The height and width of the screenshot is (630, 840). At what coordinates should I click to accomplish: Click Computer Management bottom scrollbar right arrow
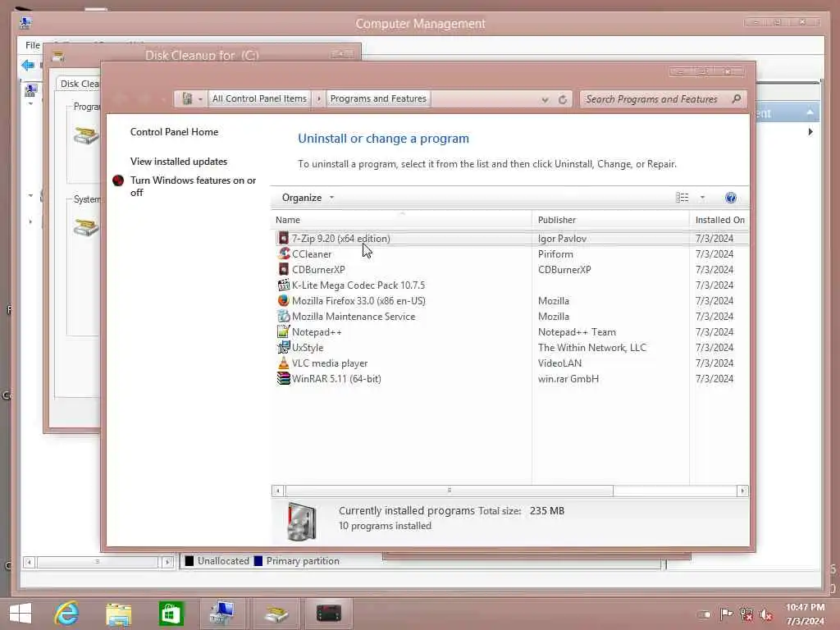click(x=167, y=561)
